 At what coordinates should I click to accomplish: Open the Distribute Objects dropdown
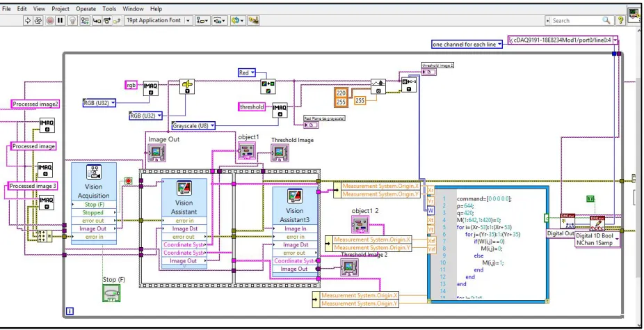[220, 20]
